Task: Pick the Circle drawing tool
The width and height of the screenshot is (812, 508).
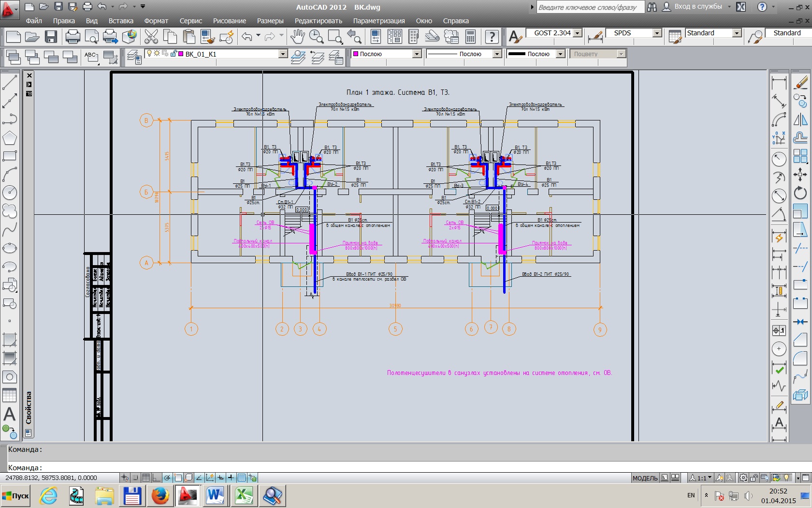Action: coord(10,193)
